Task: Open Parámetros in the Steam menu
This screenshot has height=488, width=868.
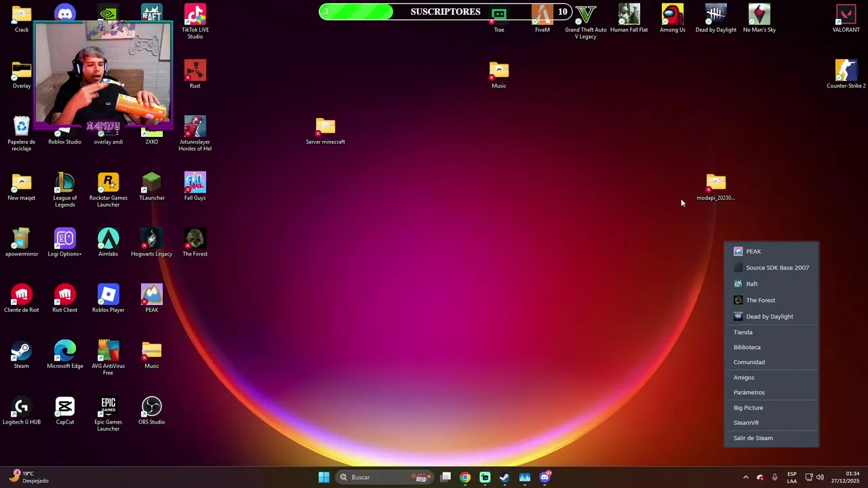Action: (772, 392)
